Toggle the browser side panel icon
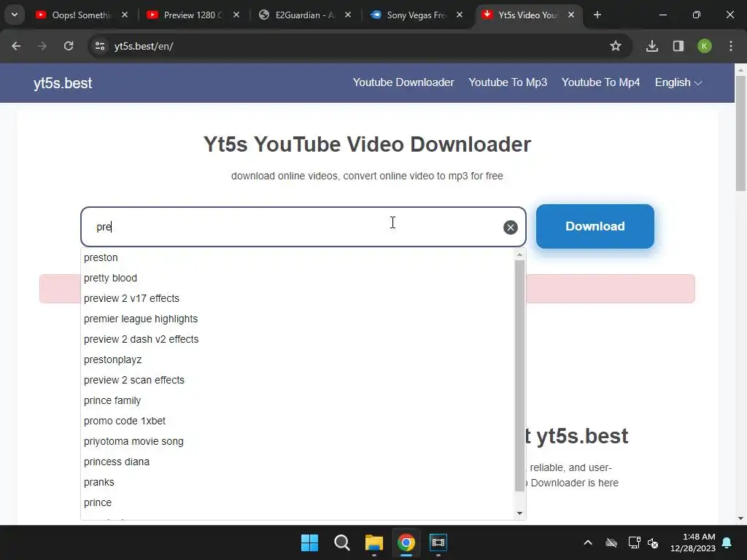 click(x=678, y=46)
